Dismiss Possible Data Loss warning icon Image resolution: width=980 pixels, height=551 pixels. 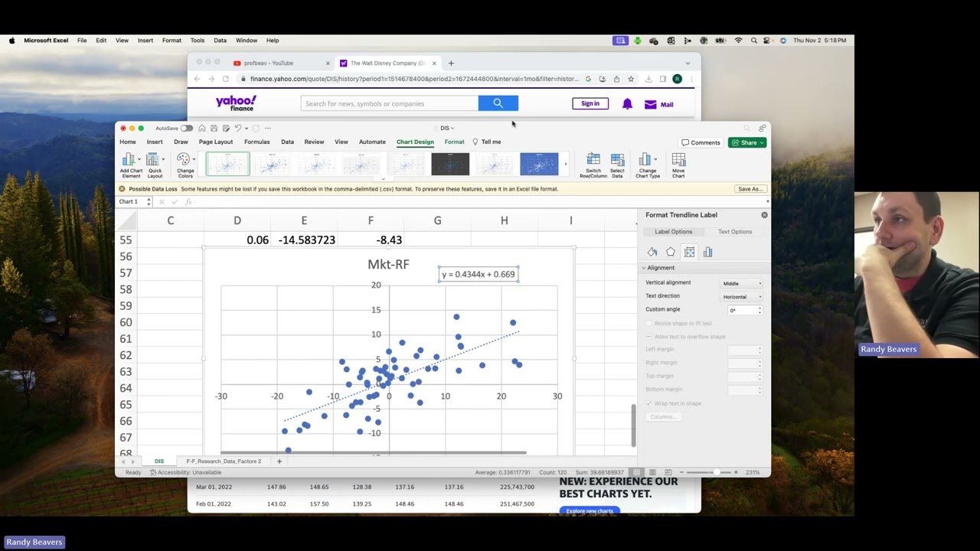tap(122, 188)
